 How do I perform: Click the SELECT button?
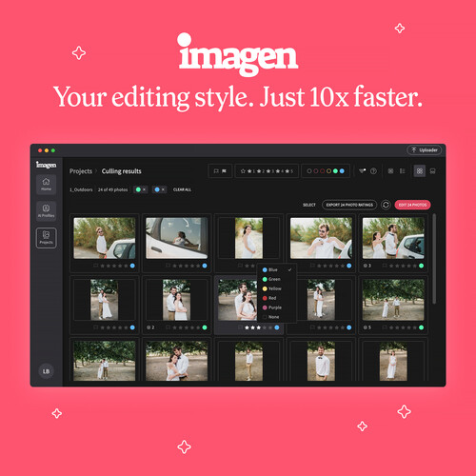click(x=309, y=205)
